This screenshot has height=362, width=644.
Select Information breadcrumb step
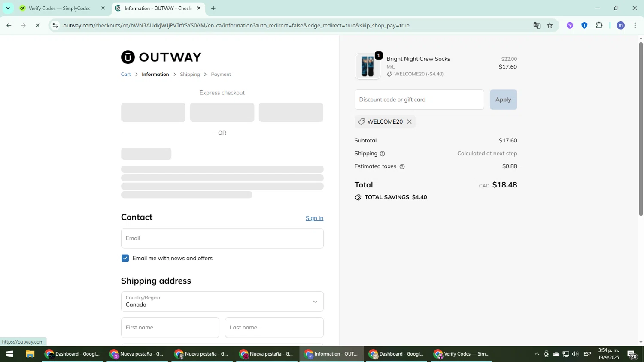click(155, 75)
